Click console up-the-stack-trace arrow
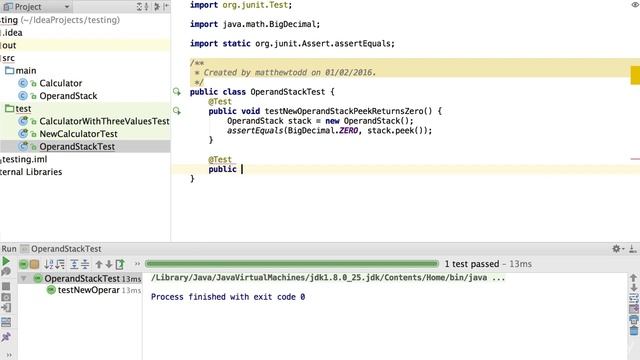The height and width of the screenshot is (360, 640). coord(633,278)
